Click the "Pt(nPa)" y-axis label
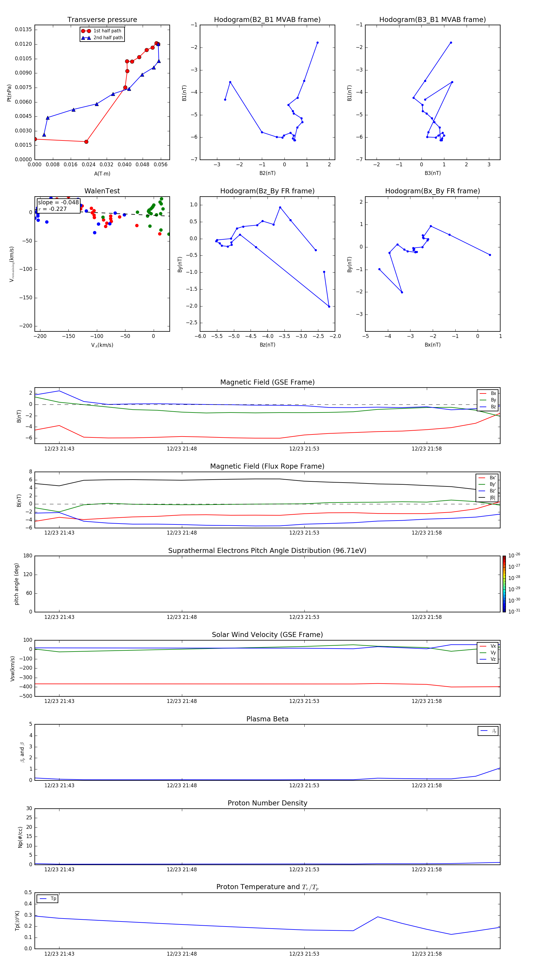This screenshot has width=535, height=980. 9,93
